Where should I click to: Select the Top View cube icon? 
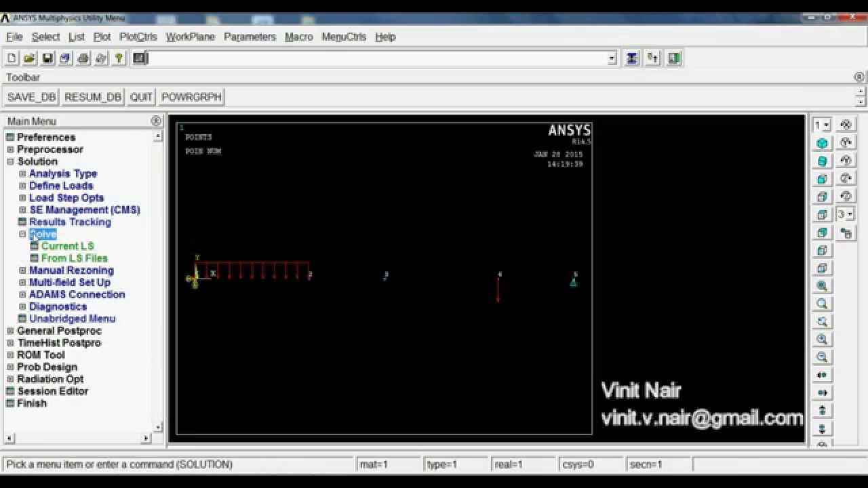(x=822, y=215)
